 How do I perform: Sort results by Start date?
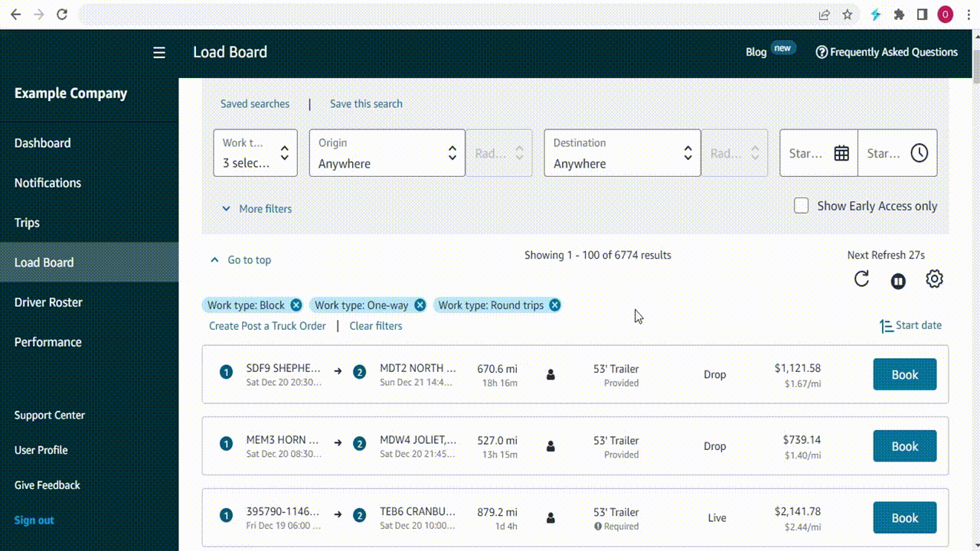pos(911,325)
